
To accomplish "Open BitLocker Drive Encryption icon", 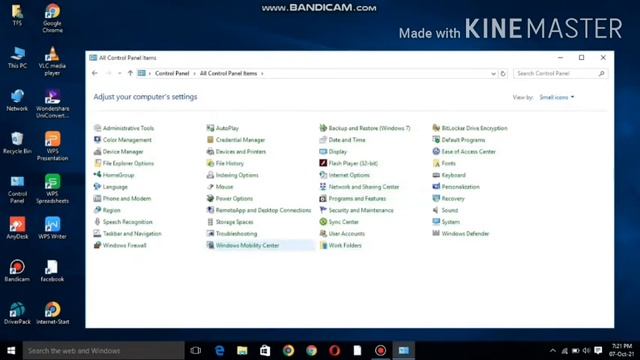I will click(436, 128).
